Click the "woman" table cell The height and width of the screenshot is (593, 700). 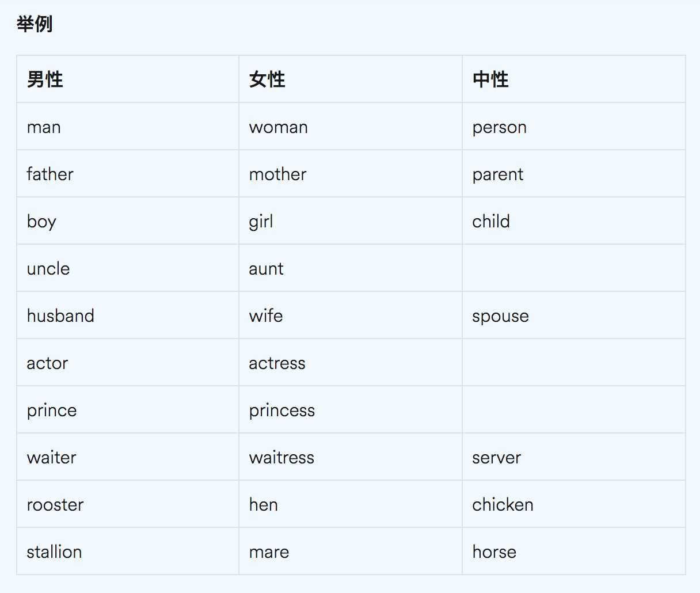click(x=279, y=127)
